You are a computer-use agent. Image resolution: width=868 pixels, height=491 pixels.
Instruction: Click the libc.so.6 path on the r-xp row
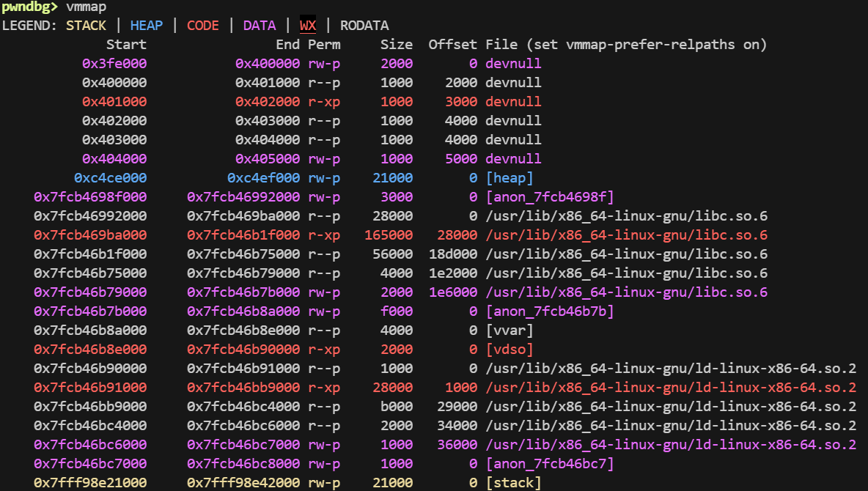click(626, 235)
